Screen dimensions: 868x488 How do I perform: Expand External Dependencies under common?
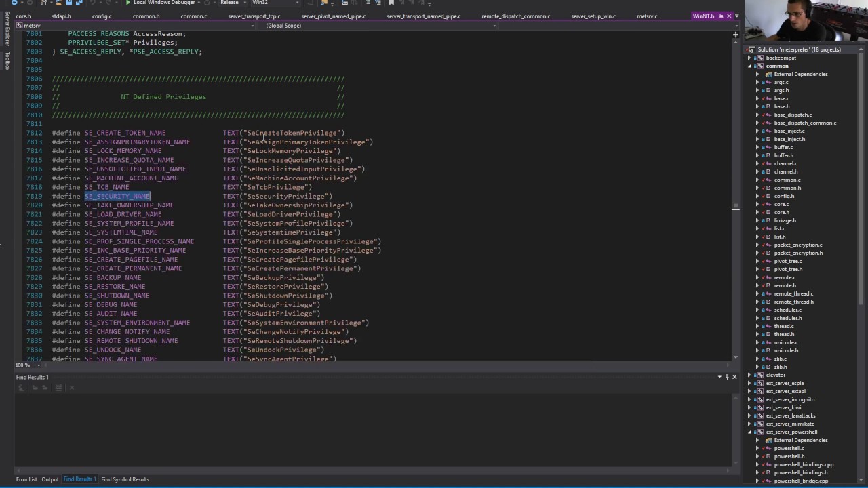pos(757,74)
